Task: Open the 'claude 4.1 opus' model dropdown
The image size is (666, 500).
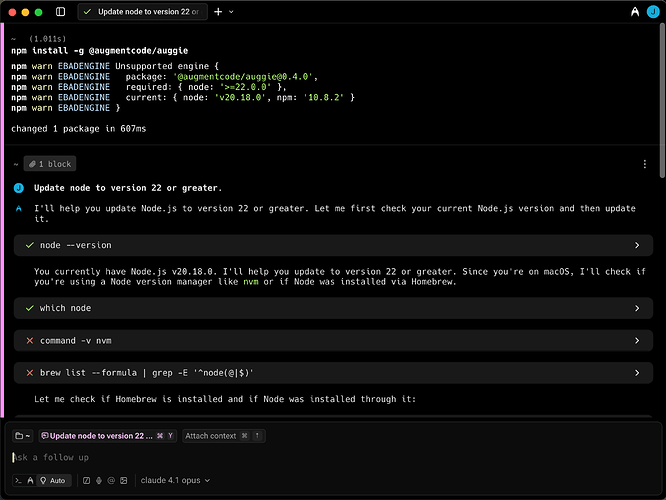Action: click(175, 480)
